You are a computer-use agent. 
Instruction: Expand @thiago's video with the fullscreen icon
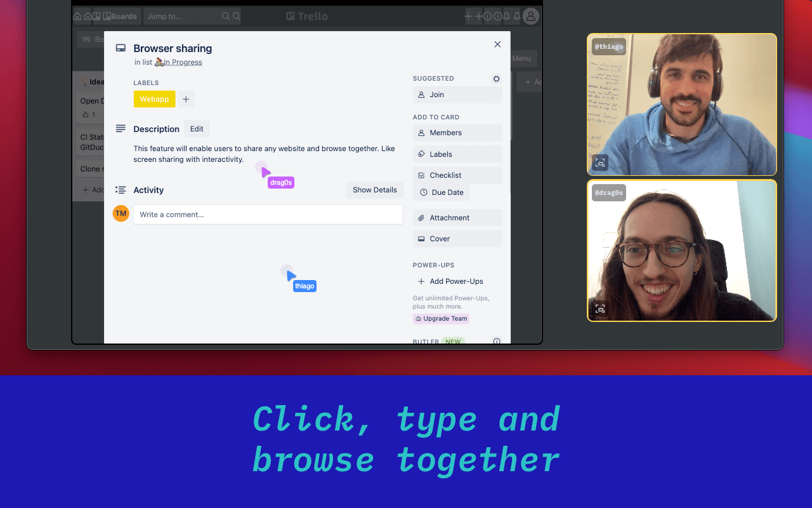pos(599,163)
